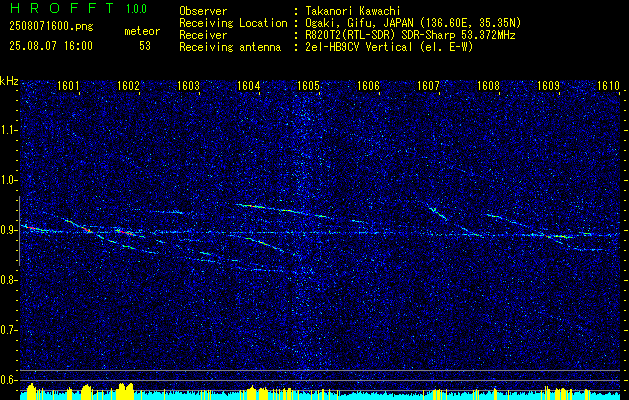Click the 1604 time axis marker
The height and width of the screenshot is (400, 629).
pos(248,86)
